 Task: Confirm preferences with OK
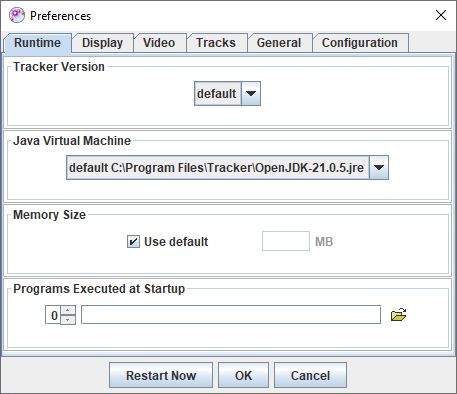point(243,375)
